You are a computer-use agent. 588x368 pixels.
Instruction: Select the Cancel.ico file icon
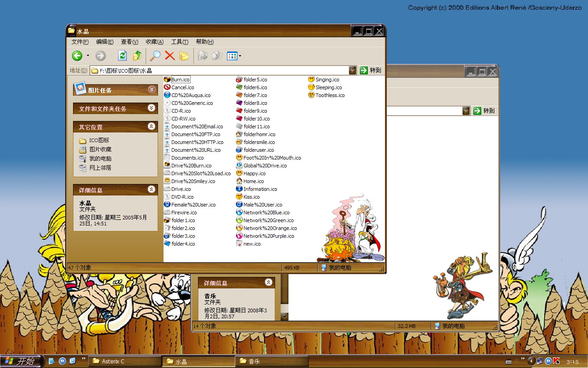tap(167, 87)
